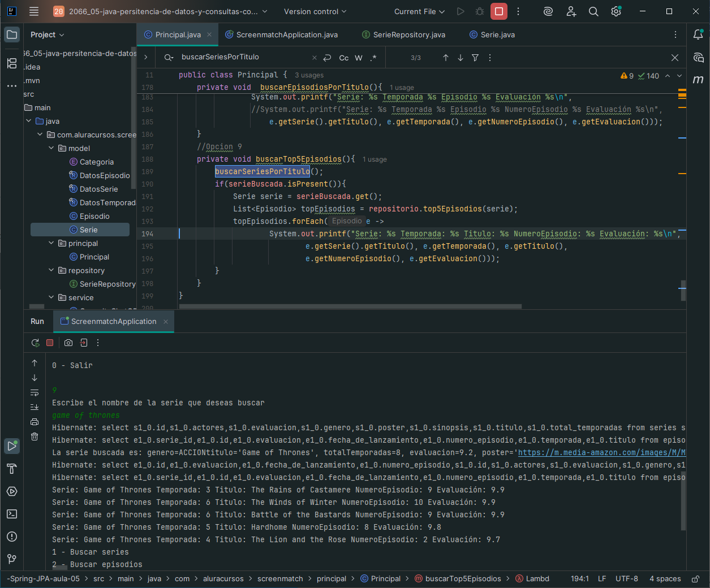Go to next search occurrence
Image resolution: width=710 pixels, height=588 pixels.
(461, 58)
